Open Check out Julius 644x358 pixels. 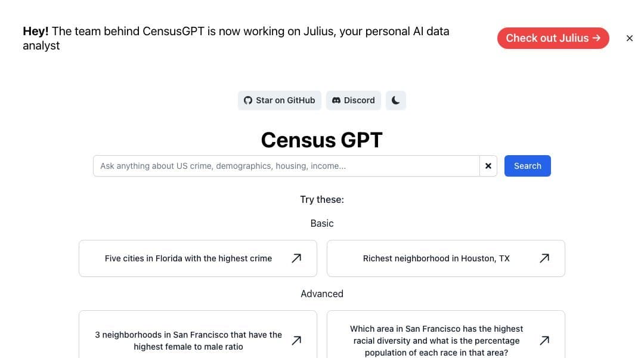(x=553, y=38)
